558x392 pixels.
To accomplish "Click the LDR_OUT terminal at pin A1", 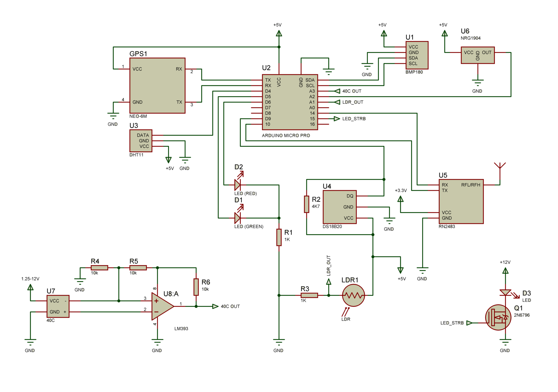I will (x=337, y=102).
